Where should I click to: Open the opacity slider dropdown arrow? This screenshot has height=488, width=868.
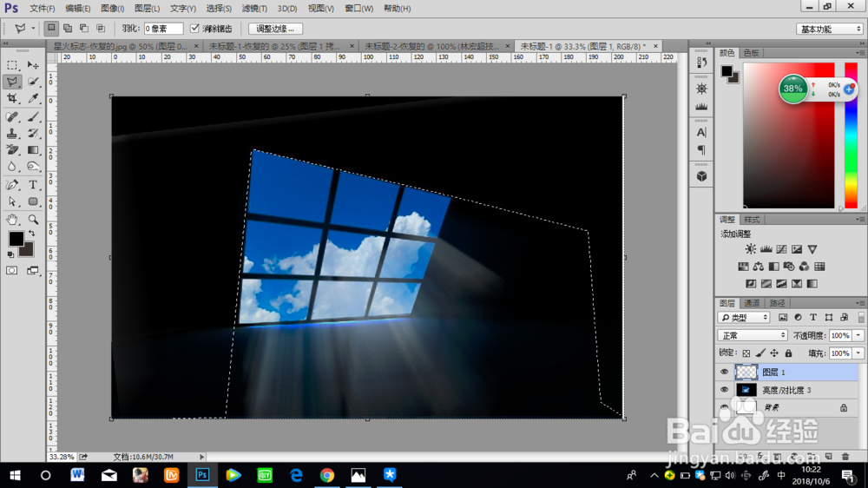(x=858, y=336)
